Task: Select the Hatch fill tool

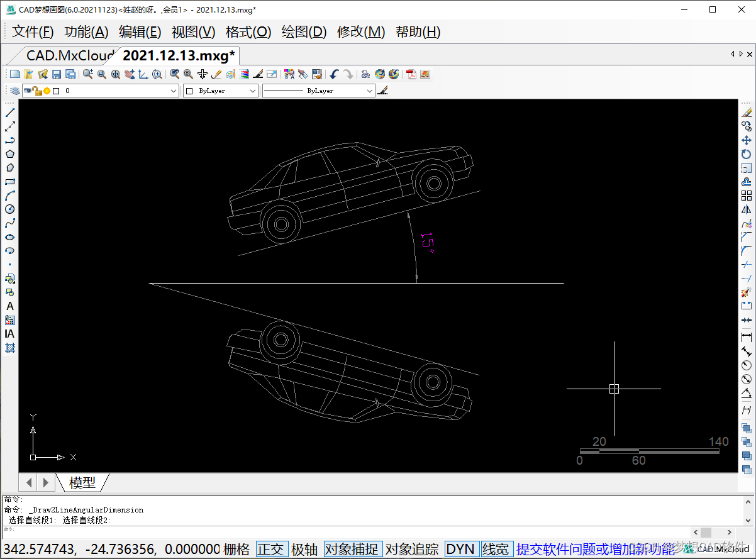Action: click(10, 348)
